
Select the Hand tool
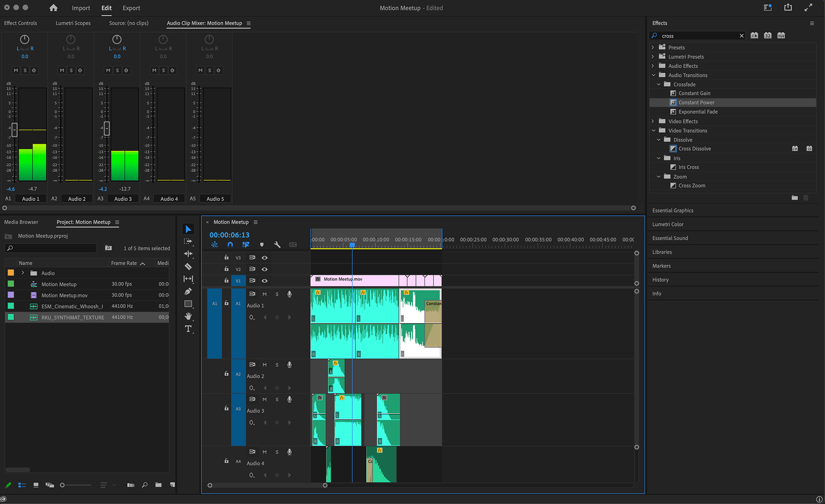188,316
